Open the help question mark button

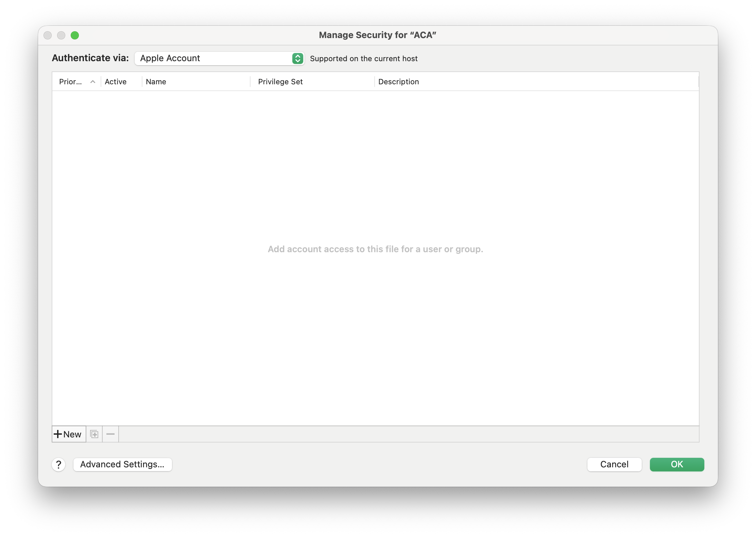pyautogui.click(x=58, y=464)
